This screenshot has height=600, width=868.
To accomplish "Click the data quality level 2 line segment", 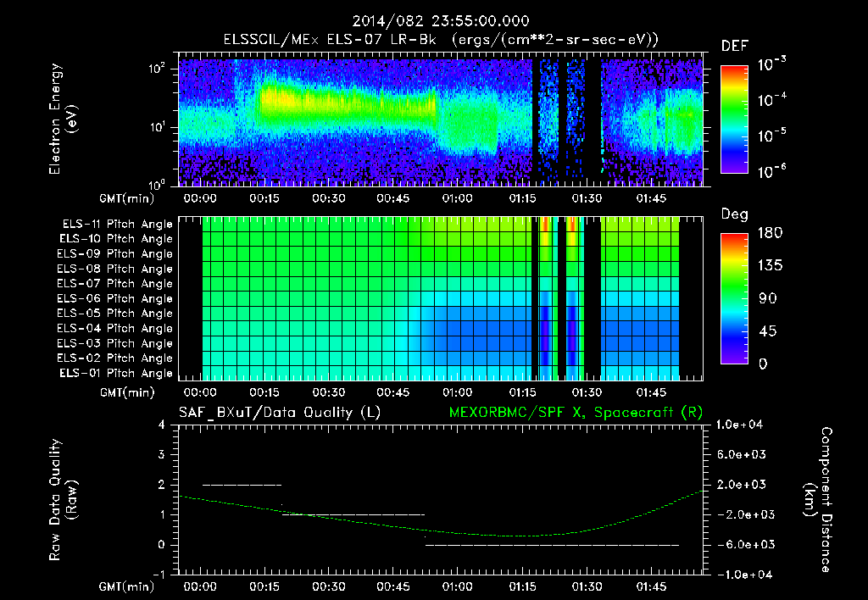I will (x=242, y=485).
